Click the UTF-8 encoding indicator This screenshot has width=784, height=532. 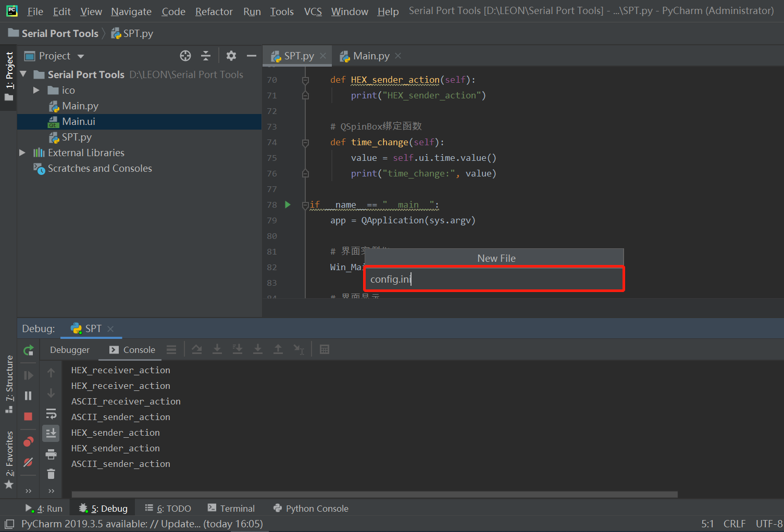(769, 524)
